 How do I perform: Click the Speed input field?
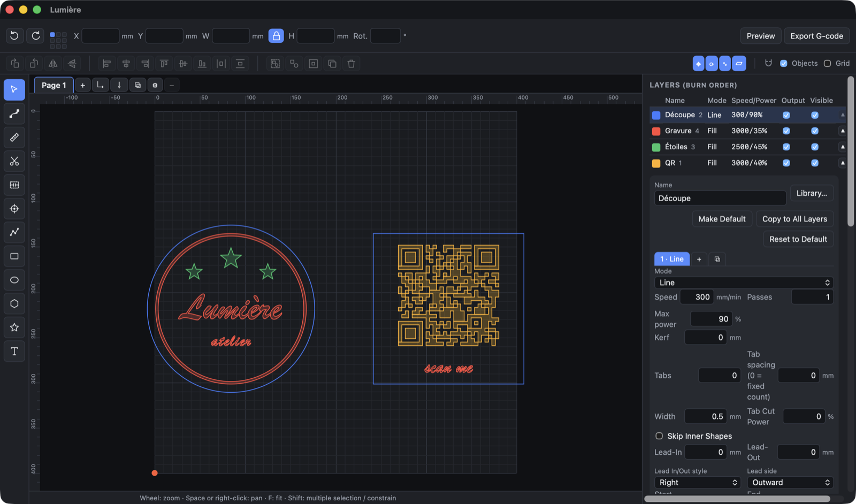(697, 297)
